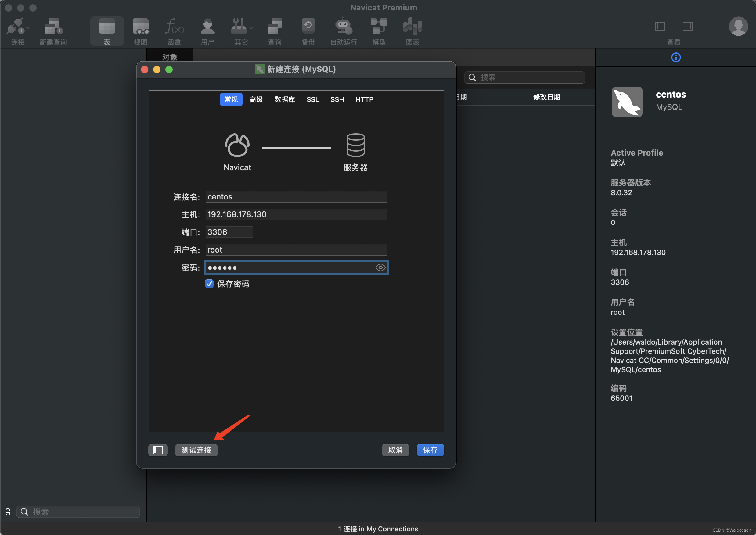
Task: Open the 图表 chart toolbar icon
Action: [412, 26]
